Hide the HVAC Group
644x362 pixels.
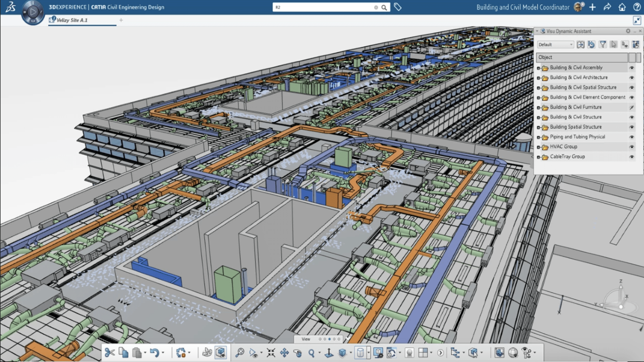pyautogui.click(x=632, y=147)
